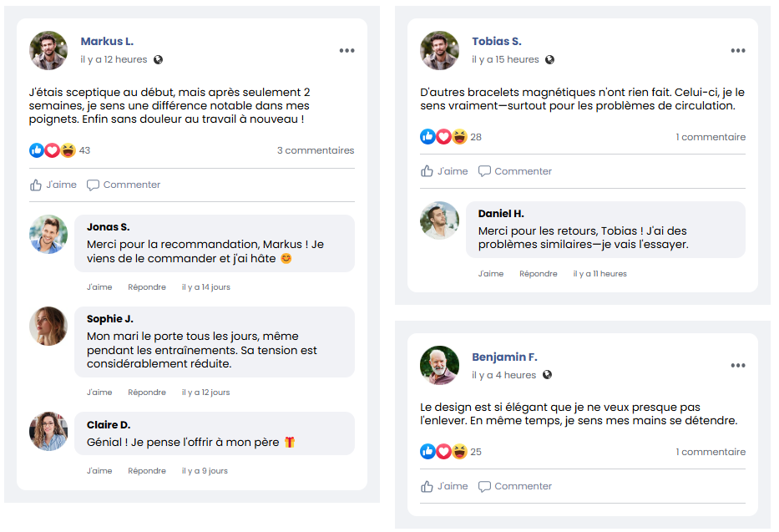Click the thumbs-up J'aime icon under Tobias's post
This screenshot has height=532, width=779.
[427, 171]
